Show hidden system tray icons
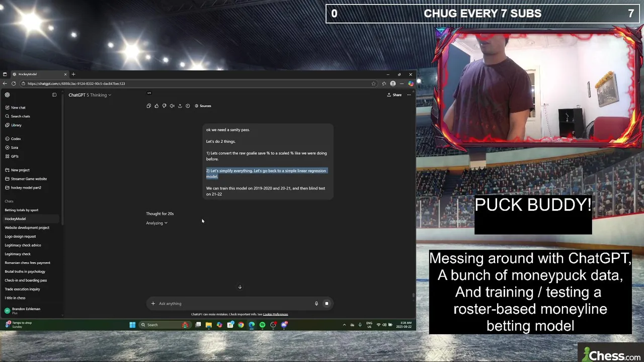The height and width of the screenshot is (362, 644). click(345, 325)
